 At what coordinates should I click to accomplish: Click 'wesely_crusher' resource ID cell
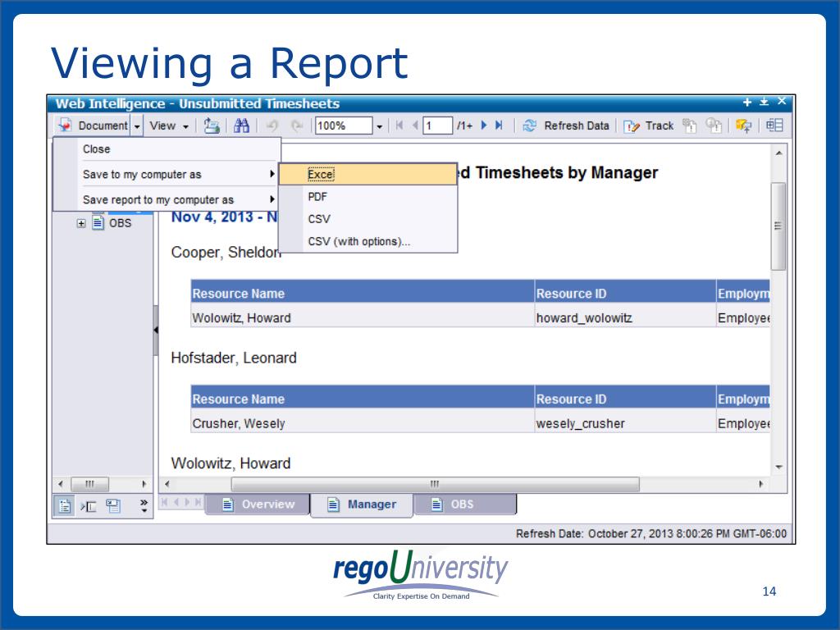[x=625, y=423]
